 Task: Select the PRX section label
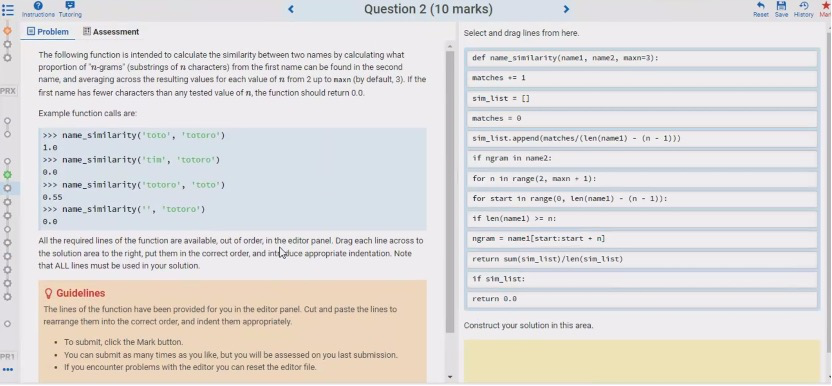point(7,91)
